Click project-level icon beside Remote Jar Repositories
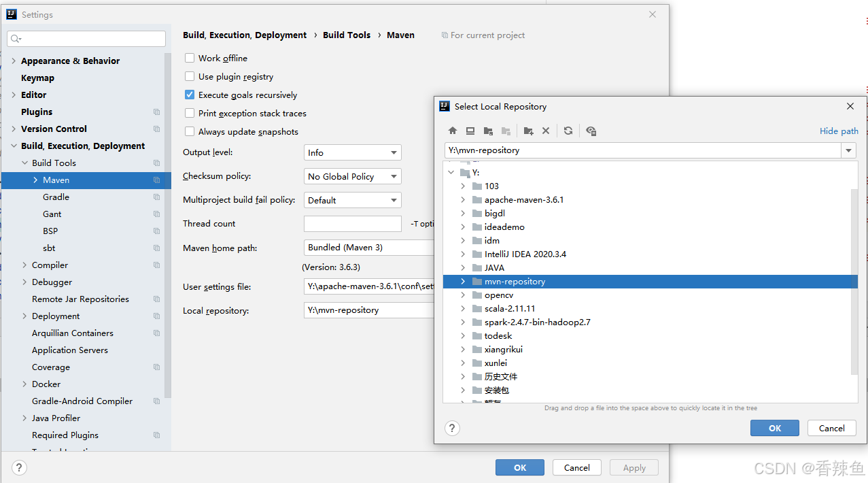The height and width of the screenshot is (483, 868). point(156,299)
